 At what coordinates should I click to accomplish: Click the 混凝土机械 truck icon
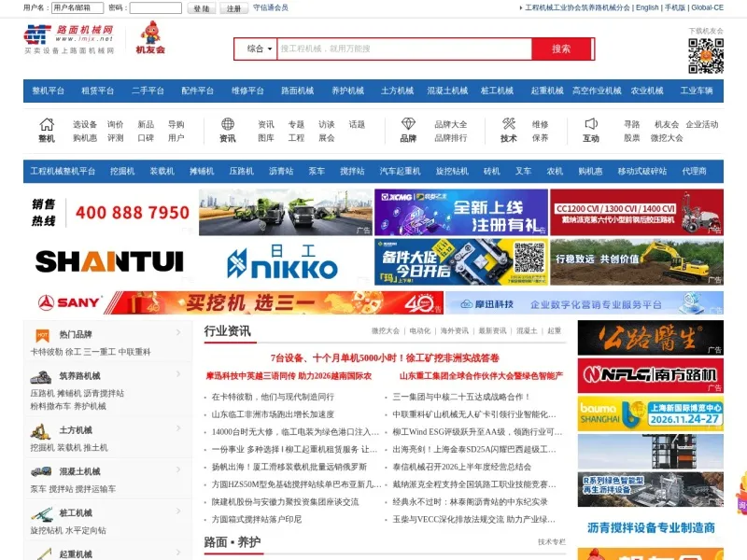41,471
